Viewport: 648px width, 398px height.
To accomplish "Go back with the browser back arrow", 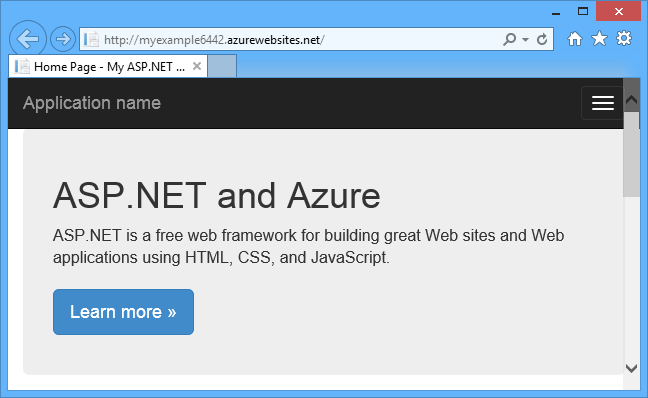I will pyautogui.click(x=28, y=39).
